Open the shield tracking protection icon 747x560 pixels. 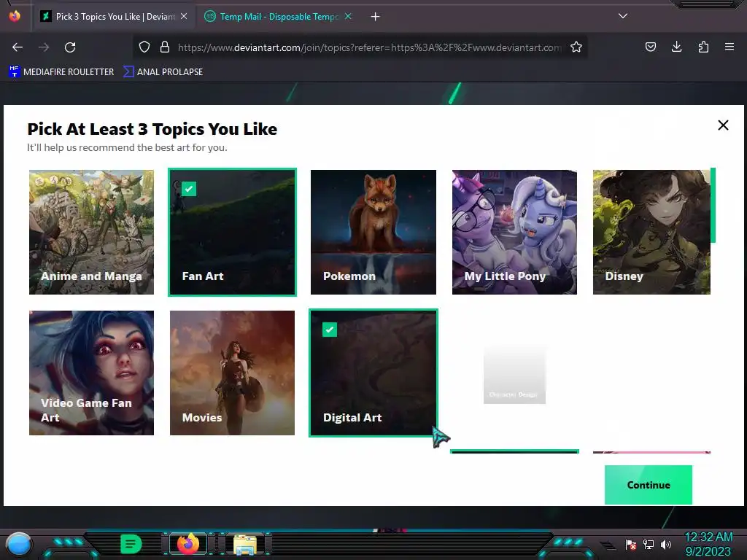(144, 47)
